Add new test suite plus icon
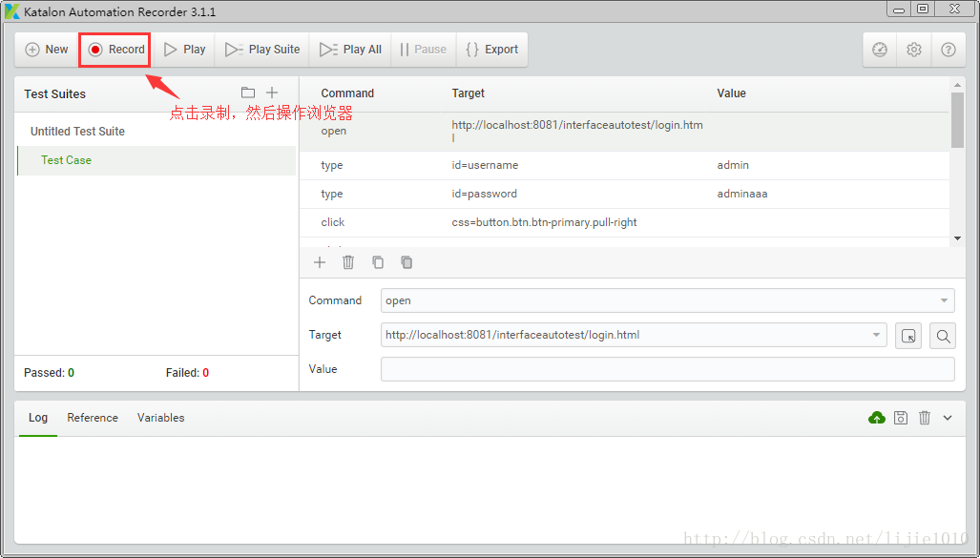 click(272, 93)
